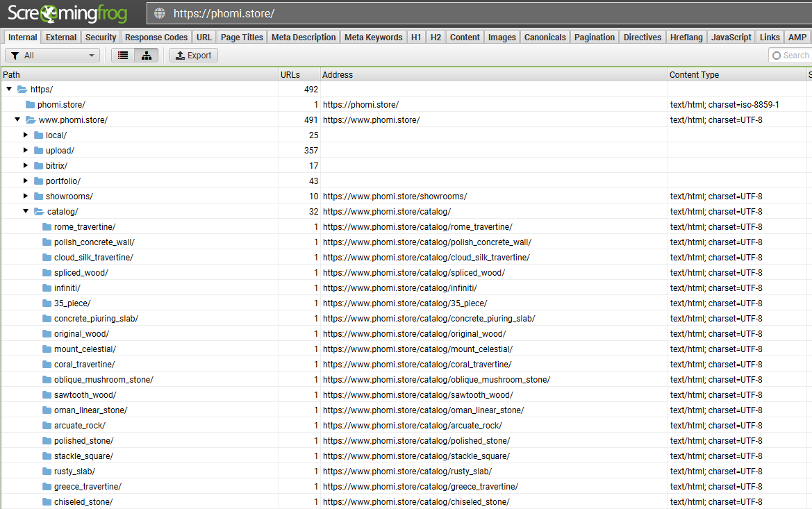The width and height of the screenshot is (812, 509).
Task: Click the rome_travertine folder icon
Action: [x=47, y=227]
